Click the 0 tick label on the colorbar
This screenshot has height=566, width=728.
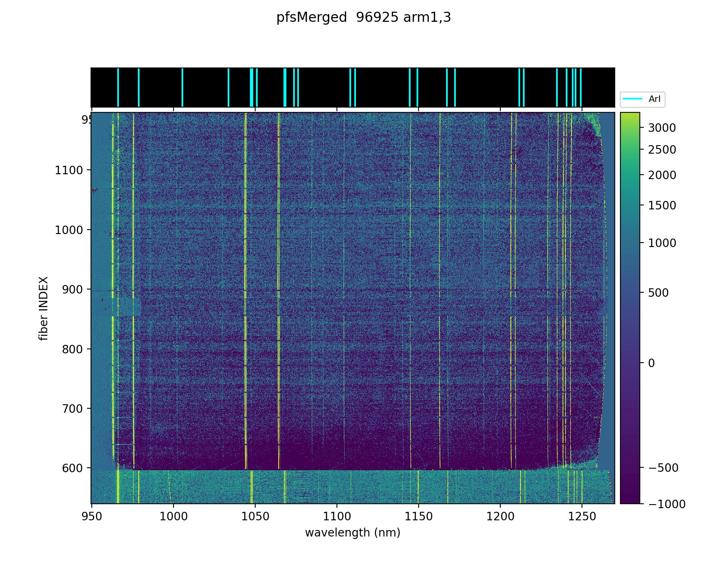pos(651,363)
